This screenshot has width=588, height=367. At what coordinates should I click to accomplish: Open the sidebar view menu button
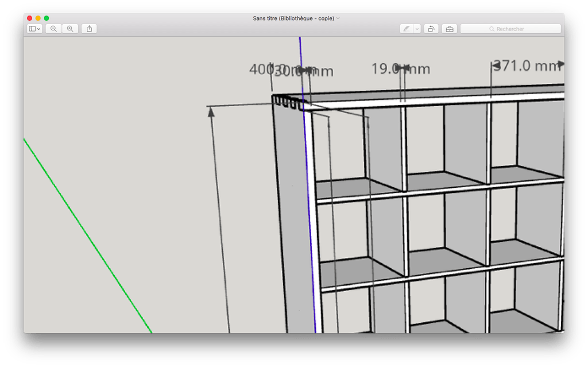pos(34,29)
